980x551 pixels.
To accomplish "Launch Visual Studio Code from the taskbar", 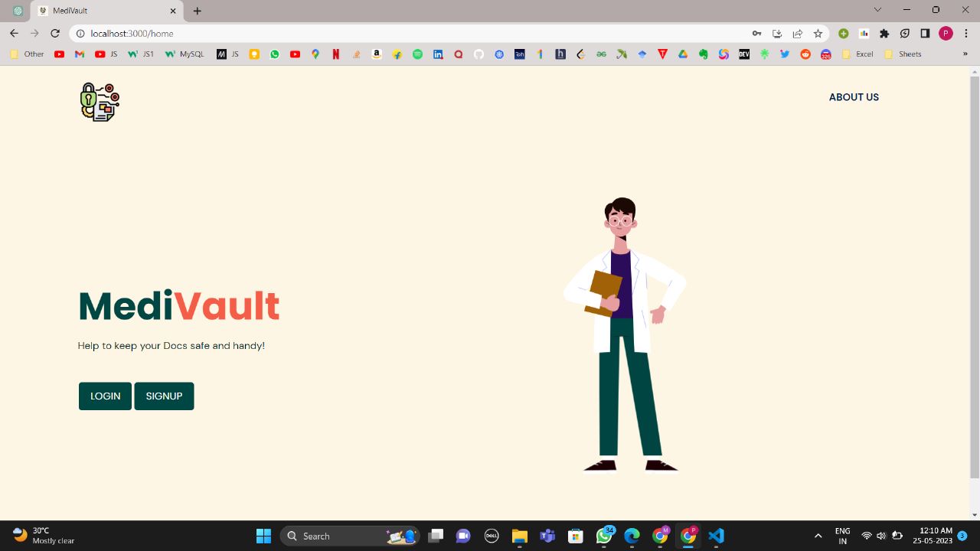I will pyautogui.click(x=715, y=536).
